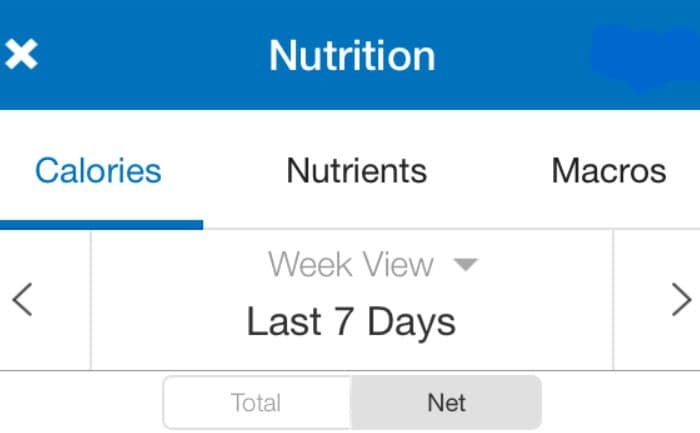Change the view range via Week View arrow
The width and height of the screenshot is (700, 433).
(x=466, y=264)
